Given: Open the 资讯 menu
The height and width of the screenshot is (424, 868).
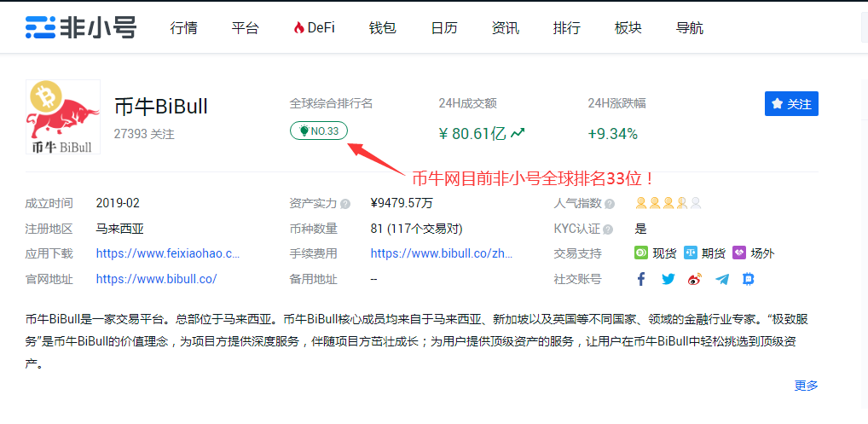Looking at the screenshot, I should click(506, 27).
